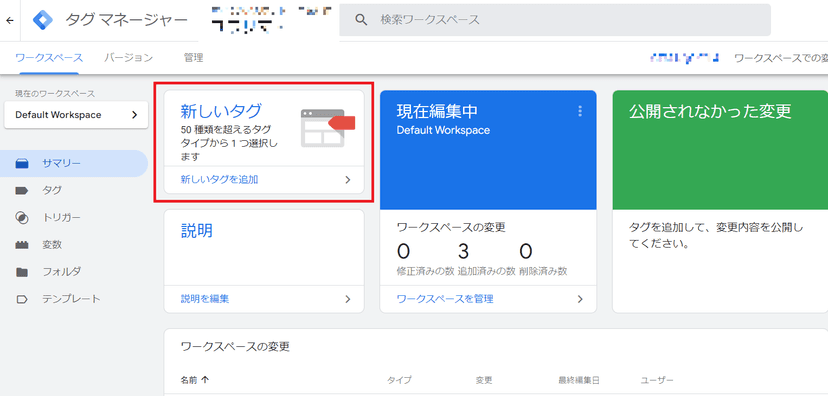Click the 最終編集日 column header
This screenshot has width=828, height=396.
[579, 380]
